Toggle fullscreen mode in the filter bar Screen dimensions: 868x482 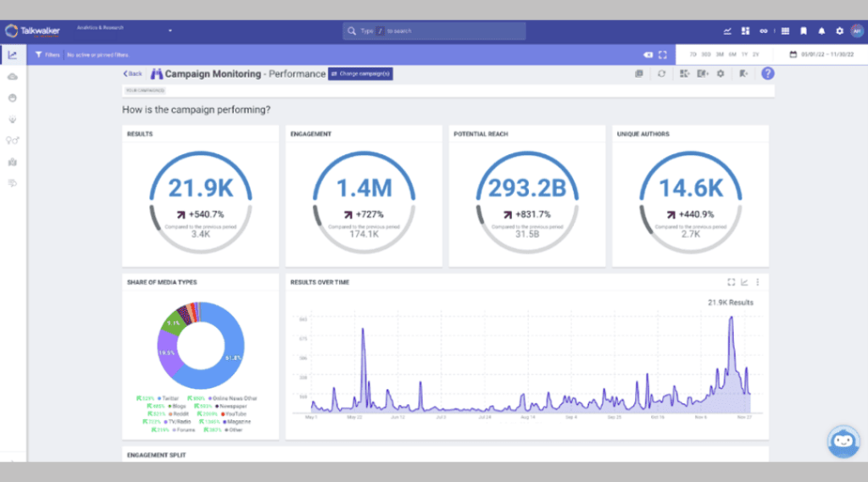click(x=663, y=54)
